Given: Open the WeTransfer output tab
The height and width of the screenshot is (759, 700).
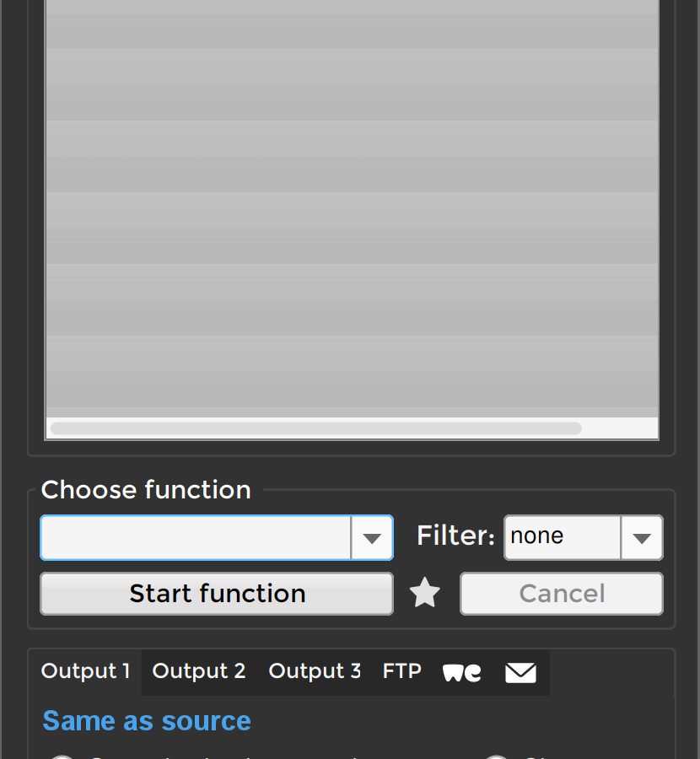Looking at the screenshot, I should (x=462, y=672).
